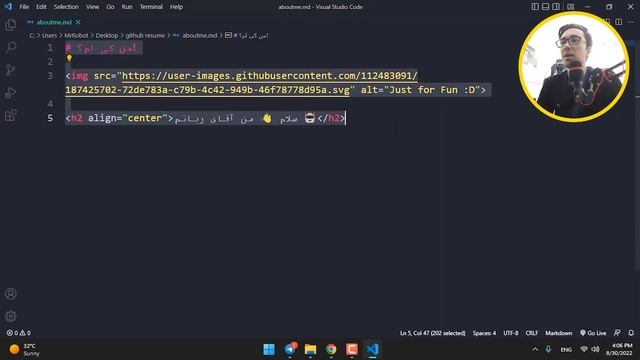Screen dimensions: 640x360
Task: Open the Wi-Fi network tray icon
Action: (584, 349)
